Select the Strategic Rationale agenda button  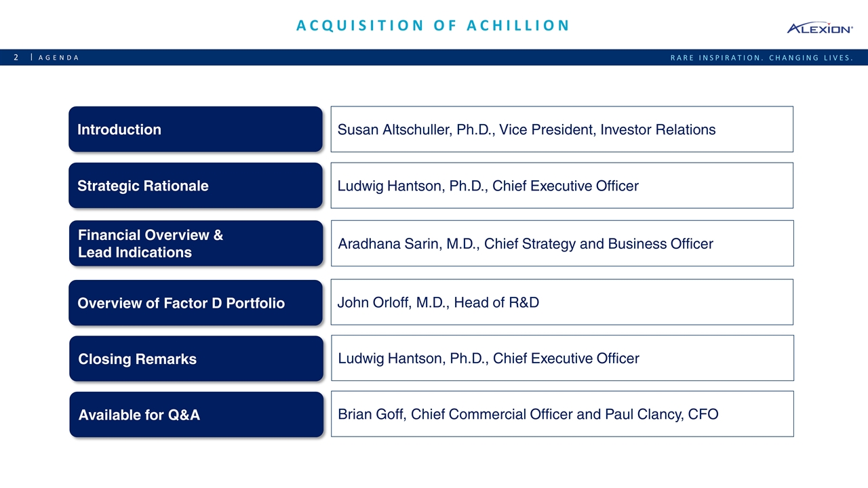(x=195, y=186)
